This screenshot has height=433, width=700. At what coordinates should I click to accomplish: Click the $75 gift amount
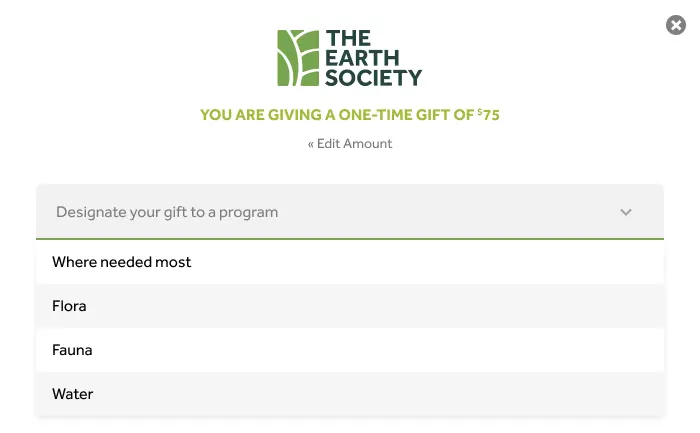pos(489,115)
